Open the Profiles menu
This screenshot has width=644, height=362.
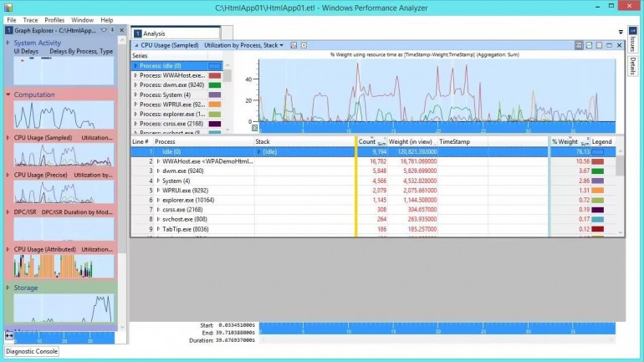[54, 20]
